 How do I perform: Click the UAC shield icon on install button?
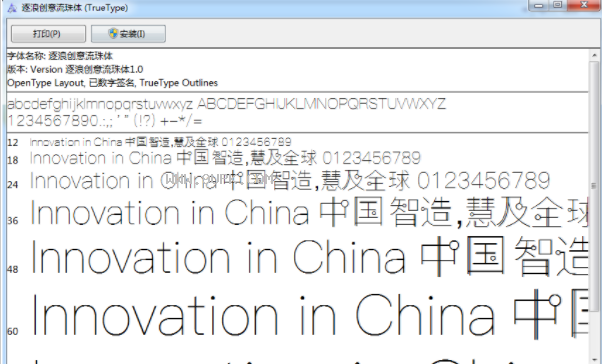pyautogui.click(x=113, y=33)
